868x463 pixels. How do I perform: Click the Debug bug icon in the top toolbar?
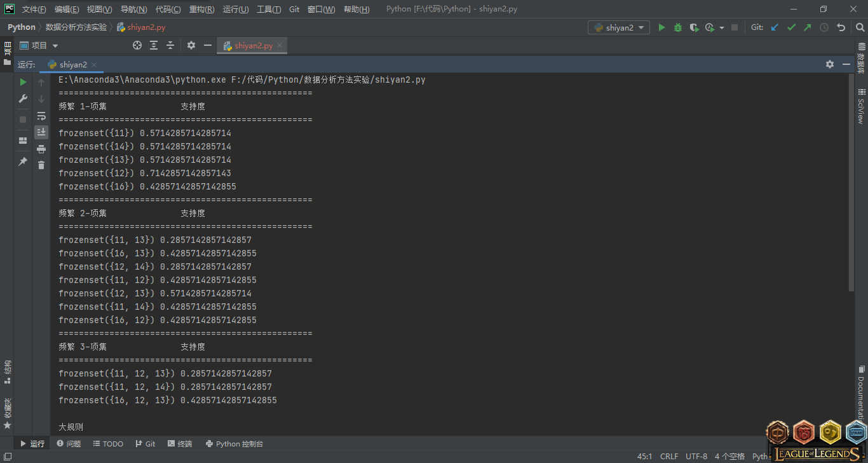678,27
